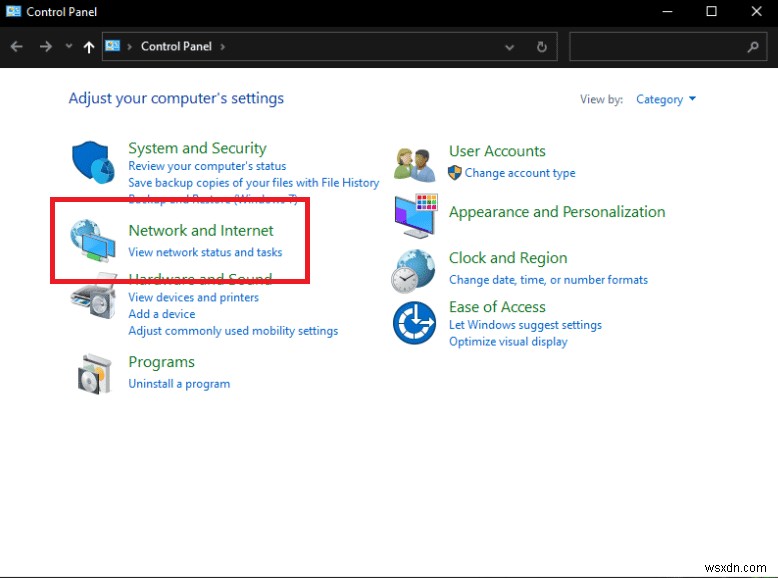Image resolution: width=778 pixels, height=578 pixels.
Task: Refresh the Control Panel view
Action: click(542, 47)
